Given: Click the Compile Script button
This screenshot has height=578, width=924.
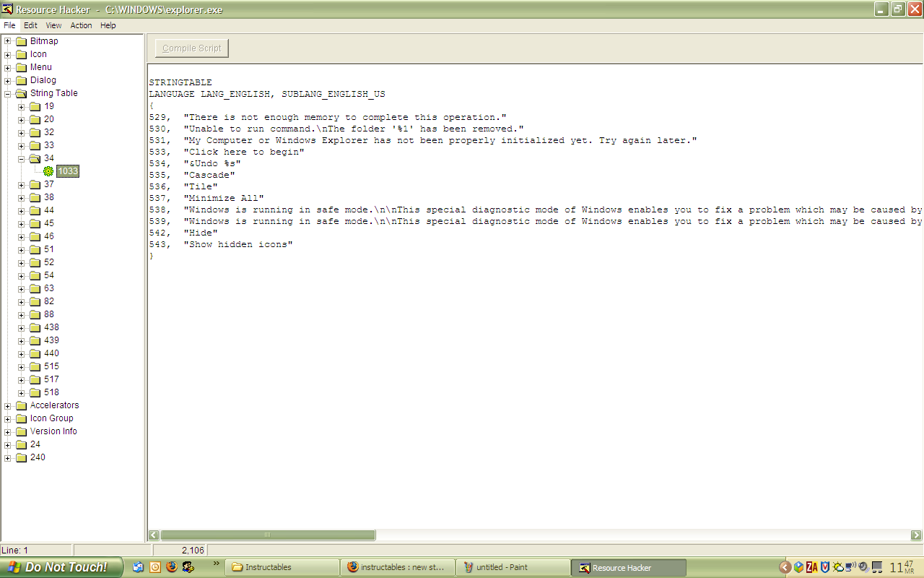Looking at the screenshot, I should [x=192, y=48].
